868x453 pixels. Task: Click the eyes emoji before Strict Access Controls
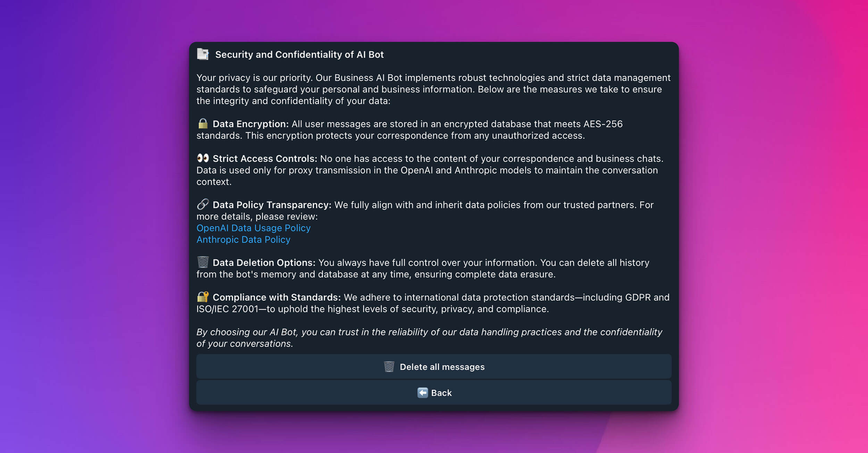pos(203,159)
